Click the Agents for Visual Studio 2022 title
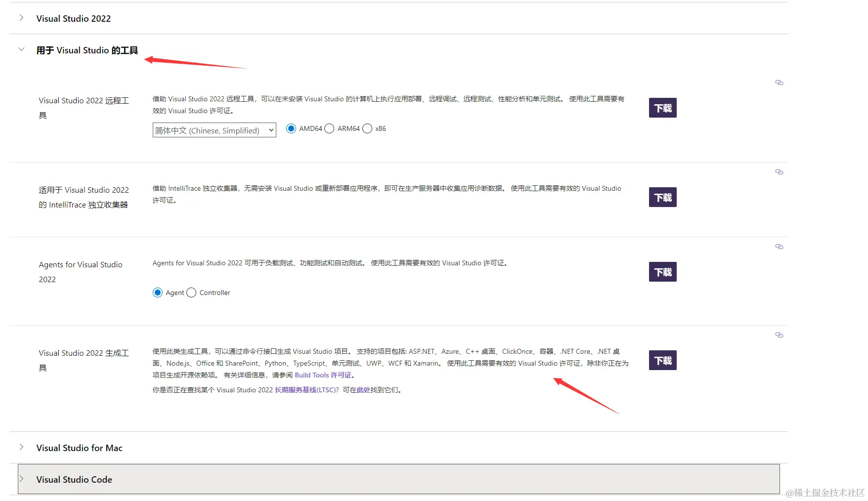 (x=81, y=272)
